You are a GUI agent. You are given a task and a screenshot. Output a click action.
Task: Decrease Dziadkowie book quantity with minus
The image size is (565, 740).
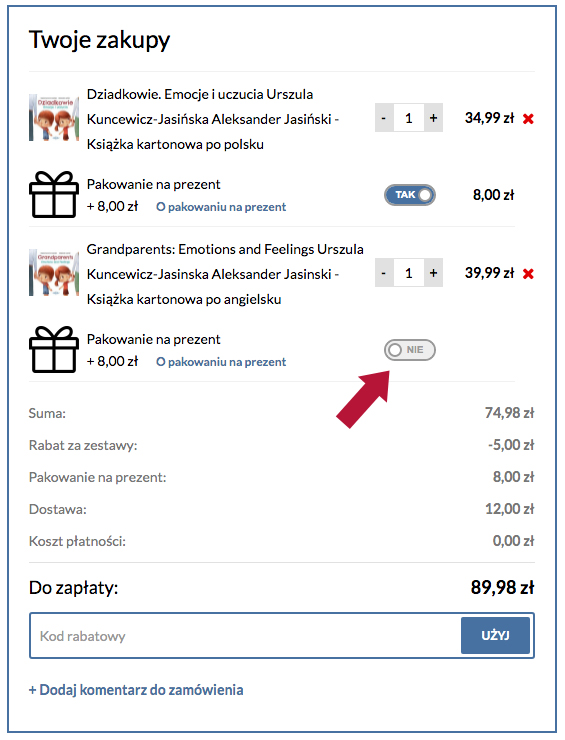pos(384,118)
